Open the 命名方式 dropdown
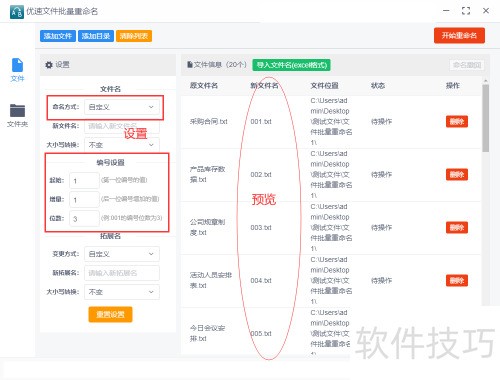The image size is (500, 380). 122,107
